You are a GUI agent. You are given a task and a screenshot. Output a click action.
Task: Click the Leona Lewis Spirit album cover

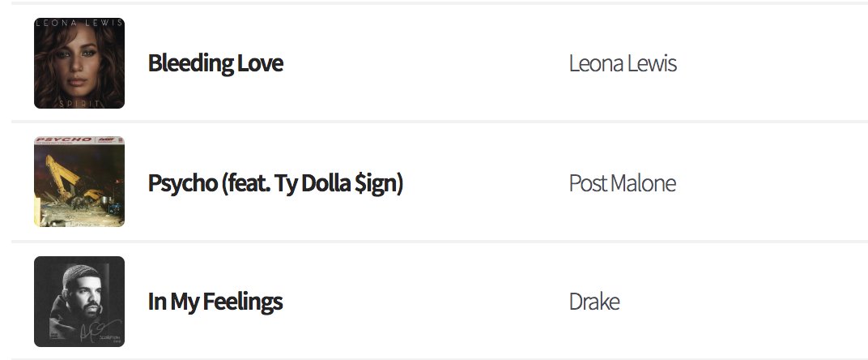[79, 63]
